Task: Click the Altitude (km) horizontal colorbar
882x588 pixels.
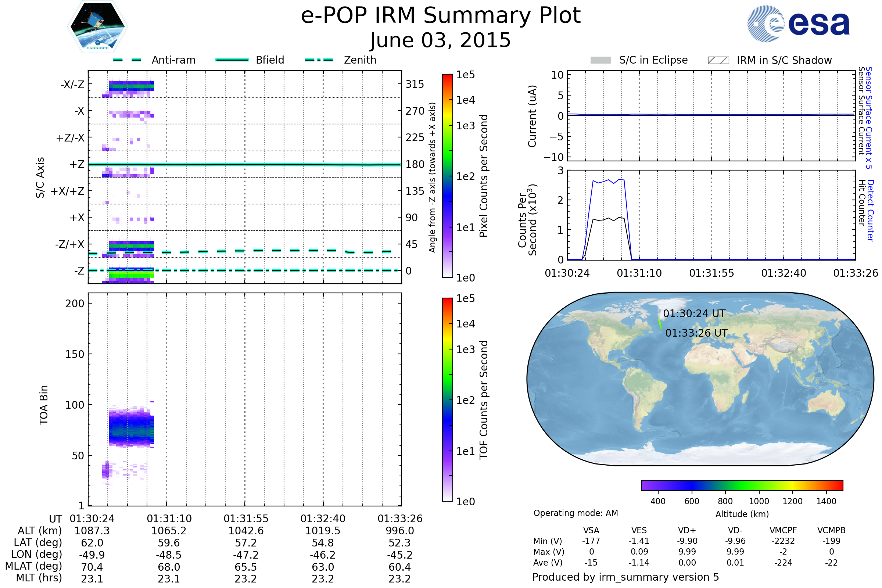Action: (742, 485)
